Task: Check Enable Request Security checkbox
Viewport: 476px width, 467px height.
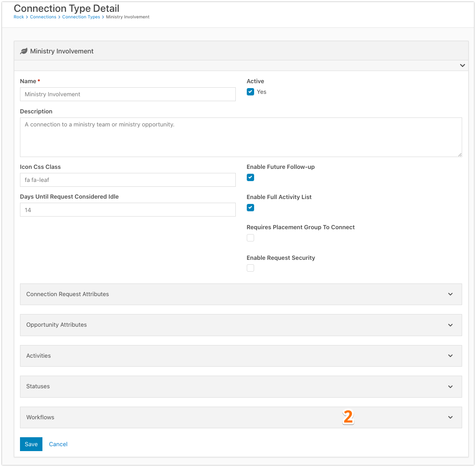Action: [250, 268]
